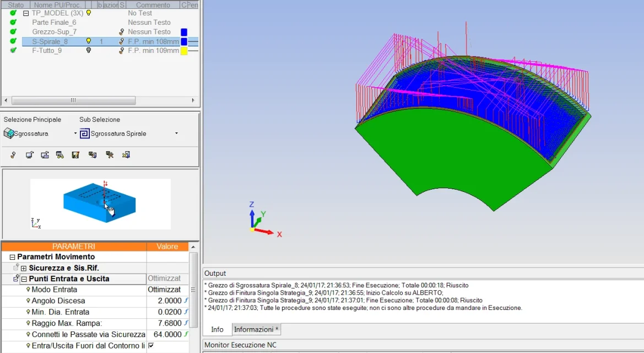Image resolution: width=644 pixels, height=353 pixels.
Task: Click the Sgrossatura cube icon
Action: [x=9, y=133]
